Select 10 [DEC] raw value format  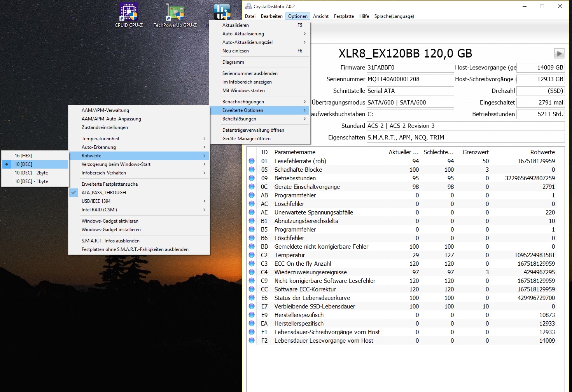(x=35, y=164)
